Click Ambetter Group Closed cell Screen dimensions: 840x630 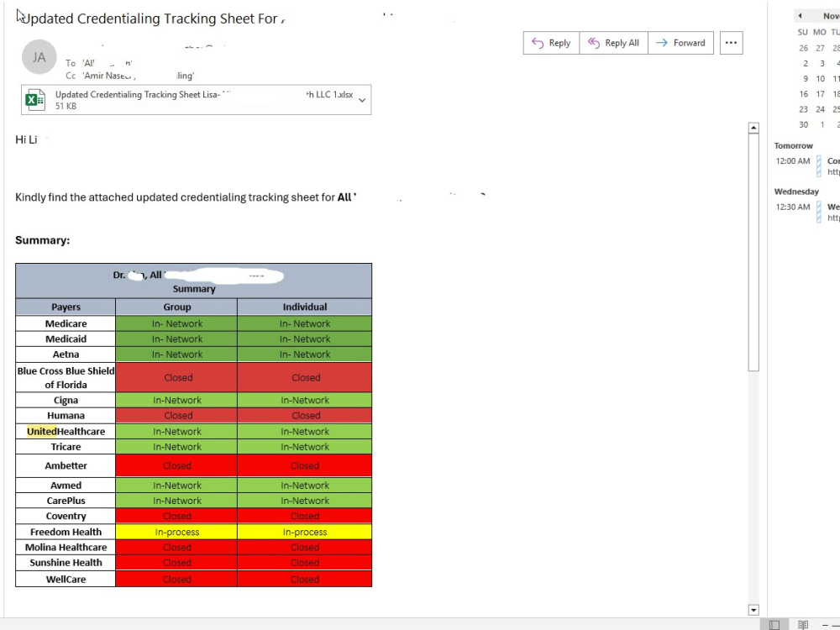click(176, 465)
